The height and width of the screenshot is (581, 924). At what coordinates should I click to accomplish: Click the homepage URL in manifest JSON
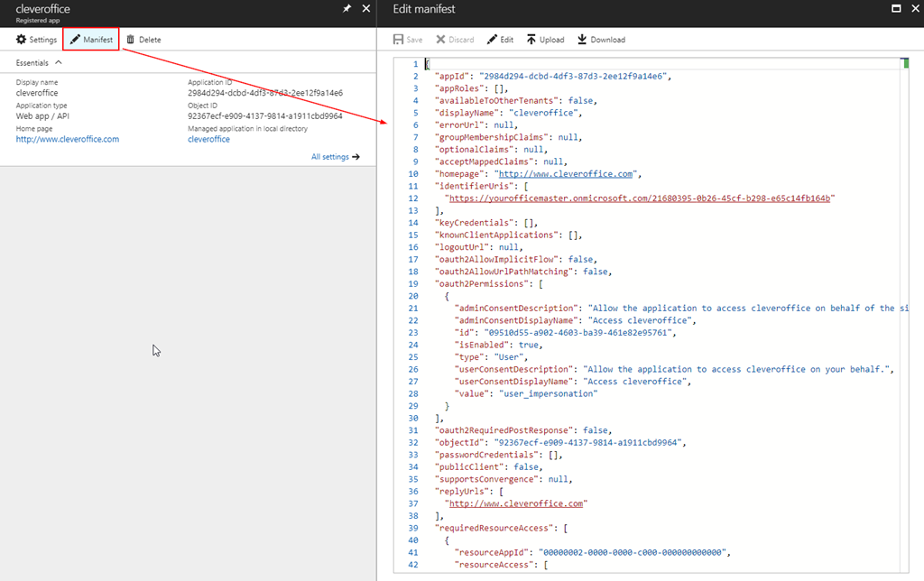[x=566, y=174]
